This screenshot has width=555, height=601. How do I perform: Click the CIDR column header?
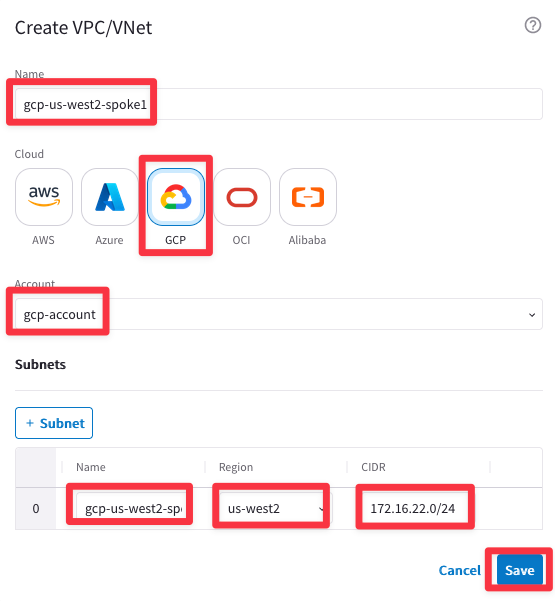tap(373, 467)
